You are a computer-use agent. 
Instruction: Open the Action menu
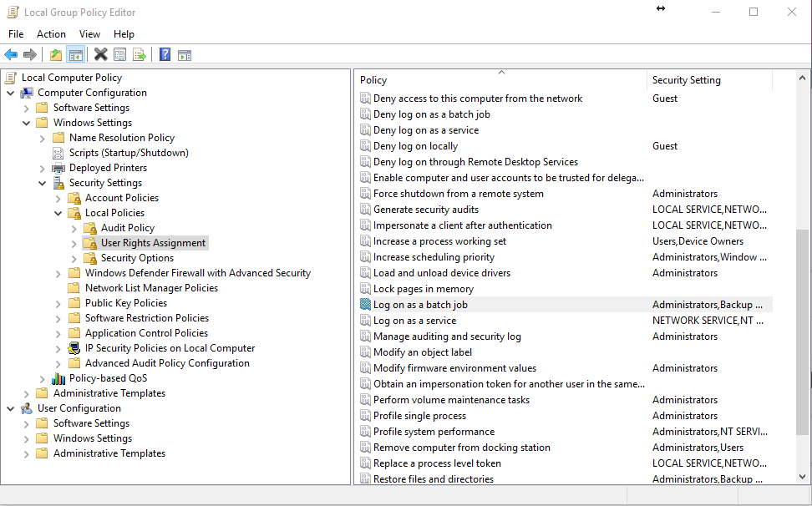tap(51, 34)
